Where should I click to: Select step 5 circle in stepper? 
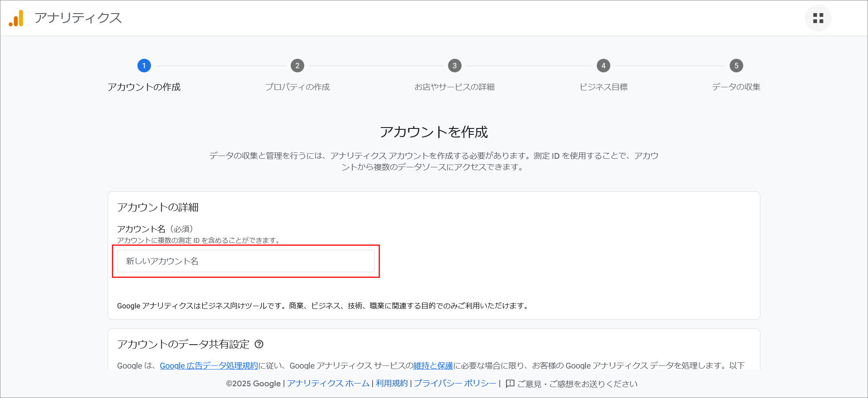(x=736, y=66)
